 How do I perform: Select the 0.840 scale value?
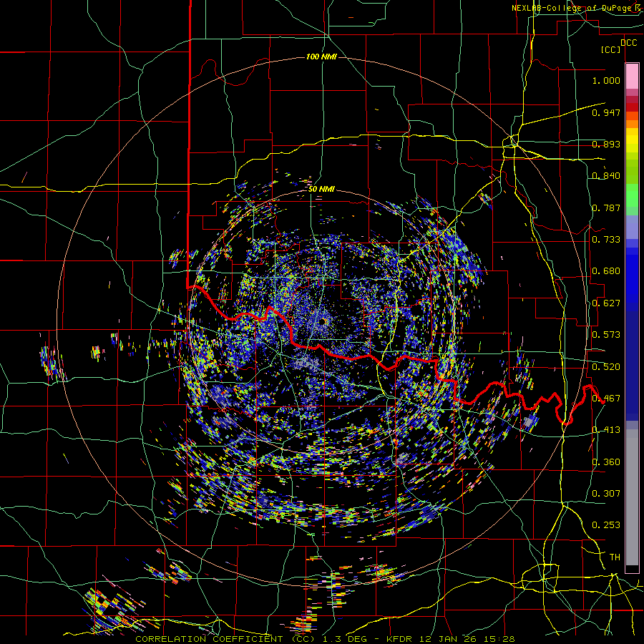(x=606, y=176)
